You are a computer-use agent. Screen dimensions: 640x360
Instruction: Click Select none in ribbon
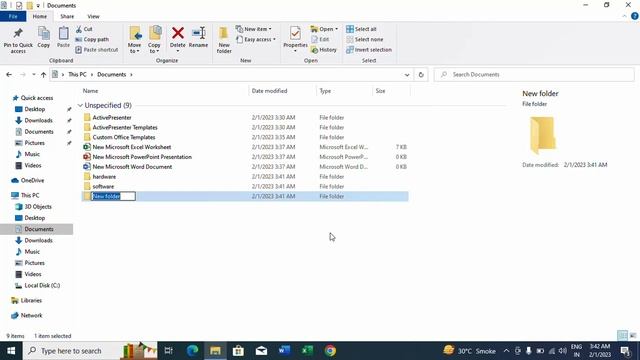pos(364,40)
